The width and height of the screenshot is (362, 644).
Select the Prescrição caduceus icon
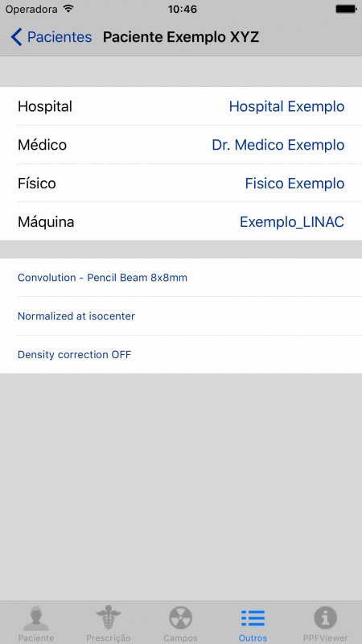click(x=109, y=617)
